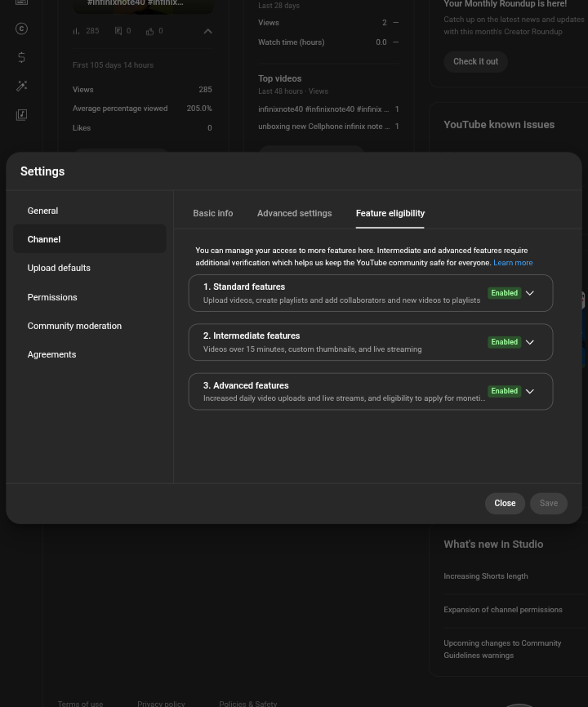Open Community moderation settings
588x707 pixels.
point(90,326)
